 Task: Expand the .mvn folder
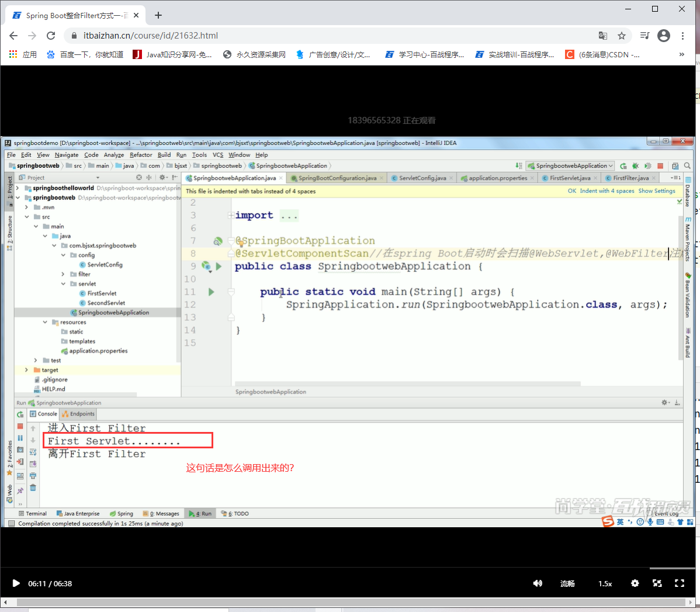[27, 208]
